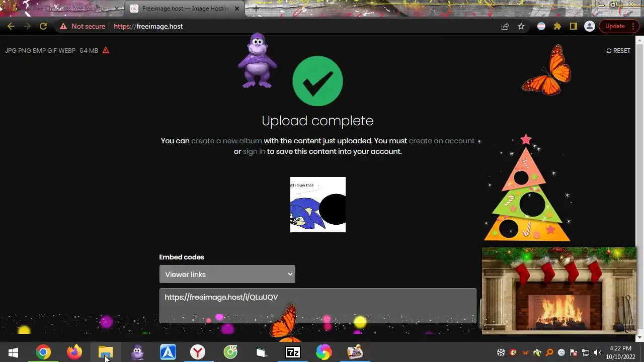Open the green circular taskbar app
This screenshot has width=644, height=362.
tap(230, 352)
